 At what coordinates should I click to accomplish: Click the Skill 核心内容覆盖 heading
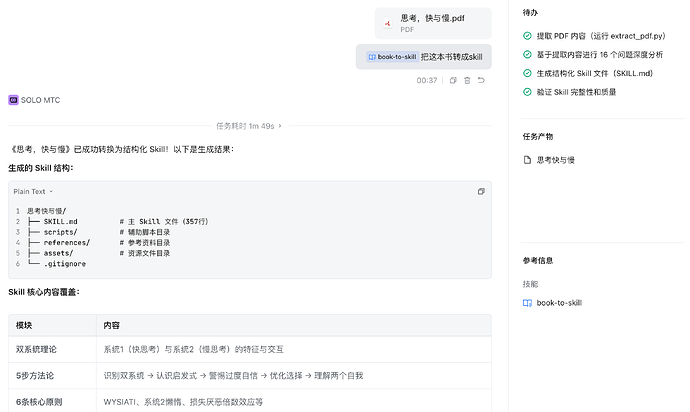(44, 292)
